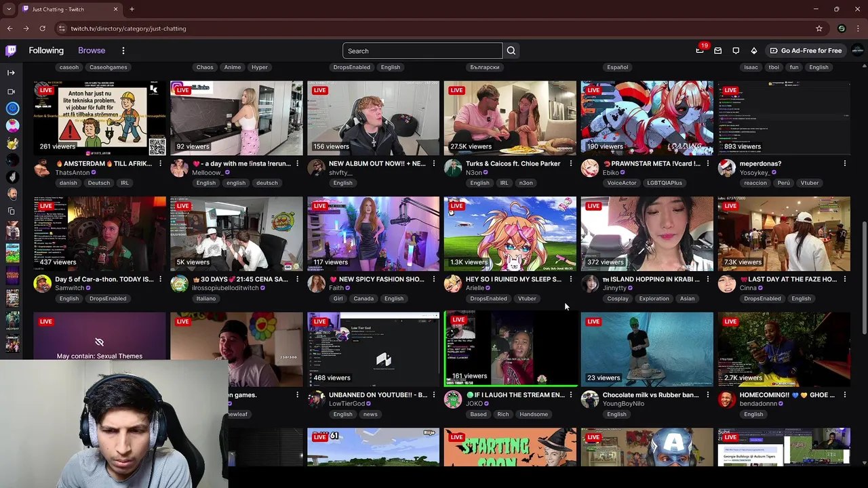Reload the page in browser
The width and height of the screenshot is (868, 488).
tap(42, 28)
